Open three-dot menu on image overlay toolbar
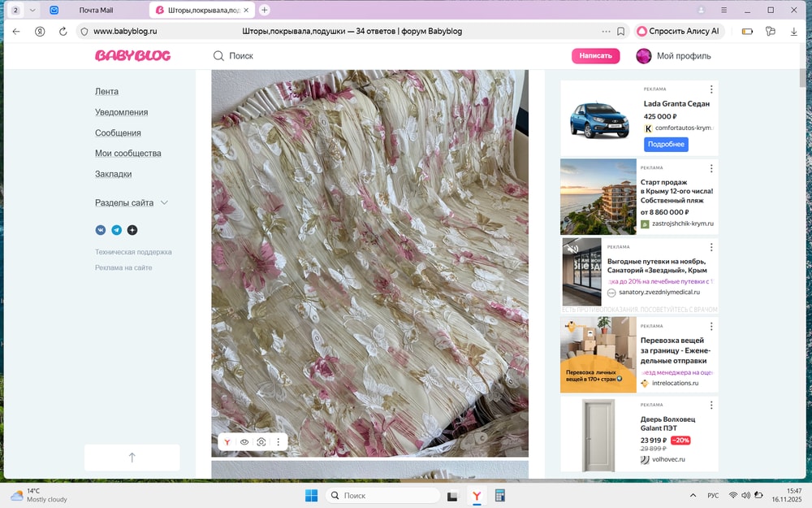812x508 pixels. click(278, 442)
